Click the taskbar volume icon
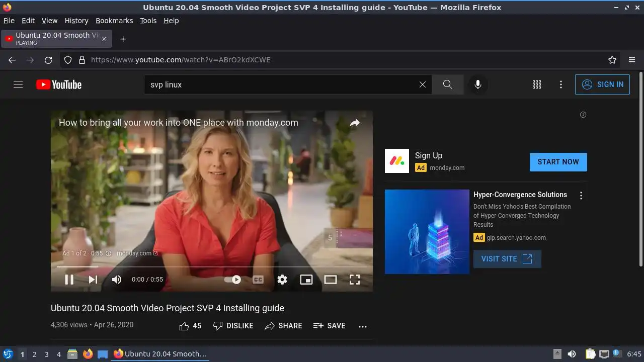This screenshot has width=644, height=362. (x=572, y=354)
